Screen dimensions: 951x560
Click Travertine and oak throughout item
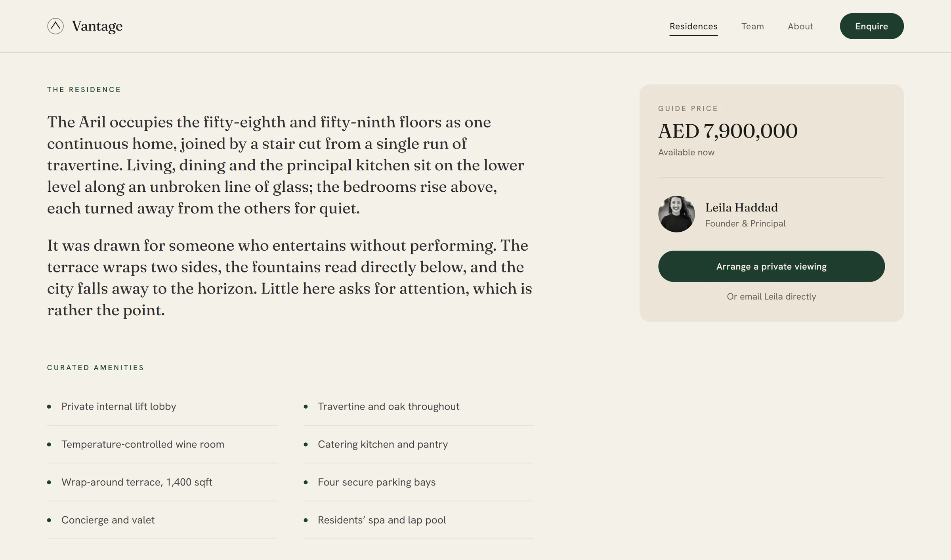418,406
